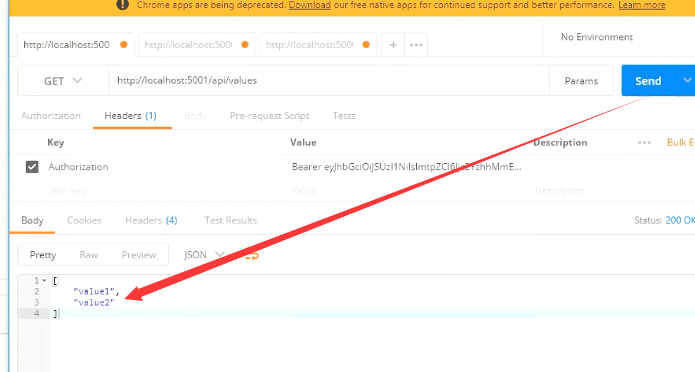Click the Send button
Viewport: 695px width, 372px height.
coord(648,81)
